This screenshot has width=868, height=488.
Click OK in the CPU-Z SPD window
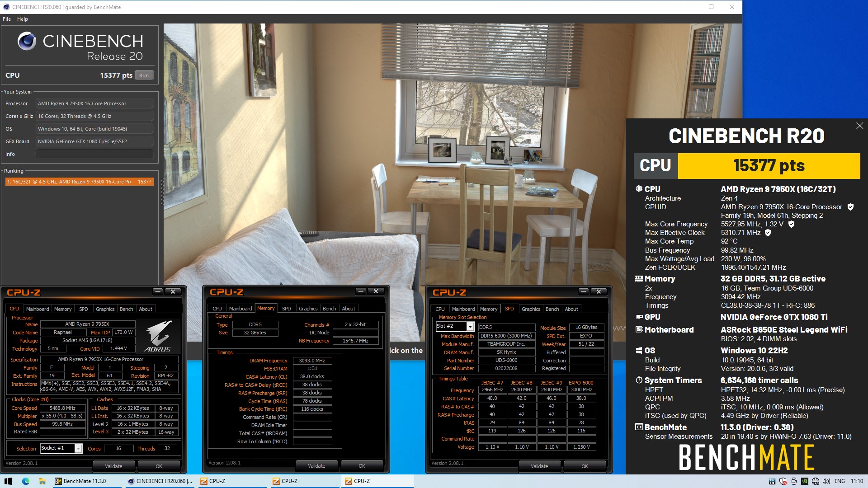(x=585, y=466)
